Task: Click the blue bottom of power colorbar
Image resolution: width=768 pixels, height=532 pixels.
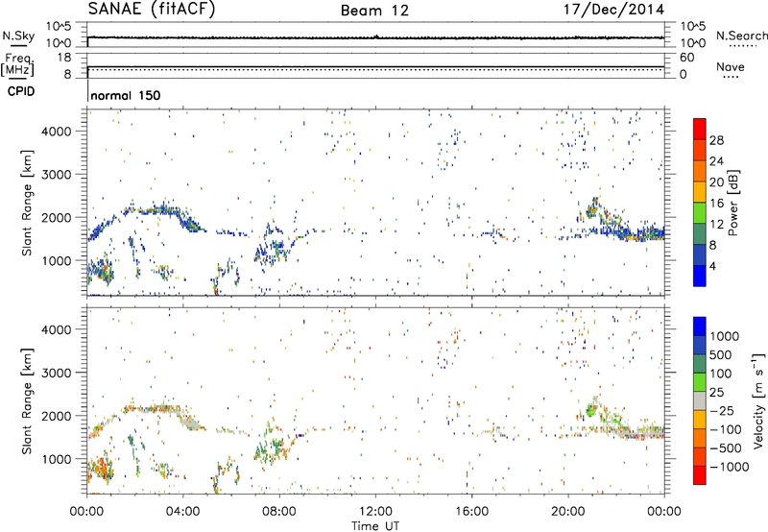Action: point(700,276)
